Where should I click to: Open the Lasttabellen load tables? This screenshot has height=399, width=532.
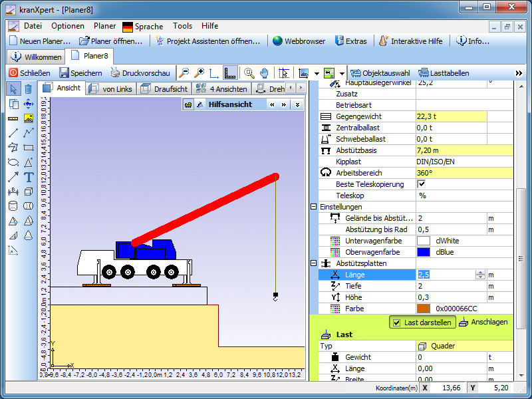pyautogui.click(x=444, y=73)
